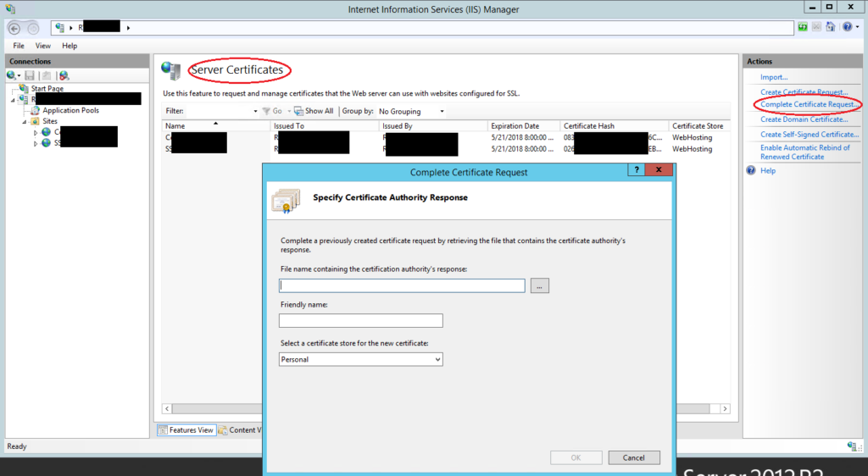Click the Create Self-Signed Certificate... link
868x476 pixels.
[810, 135]
